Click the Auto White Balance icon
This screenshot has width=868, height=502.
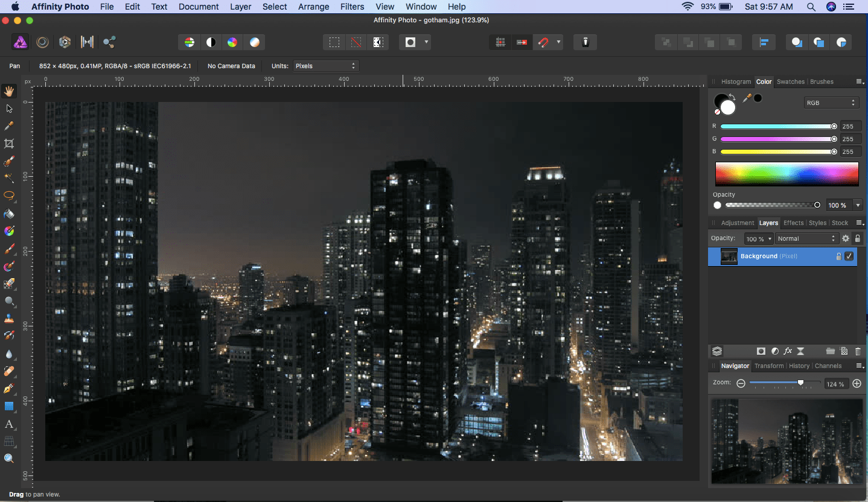tap(255, 42)
